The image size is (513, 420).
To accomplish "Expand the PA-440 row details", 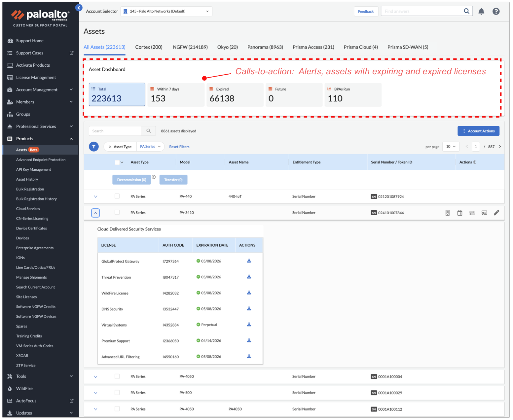I will point(95,197).
